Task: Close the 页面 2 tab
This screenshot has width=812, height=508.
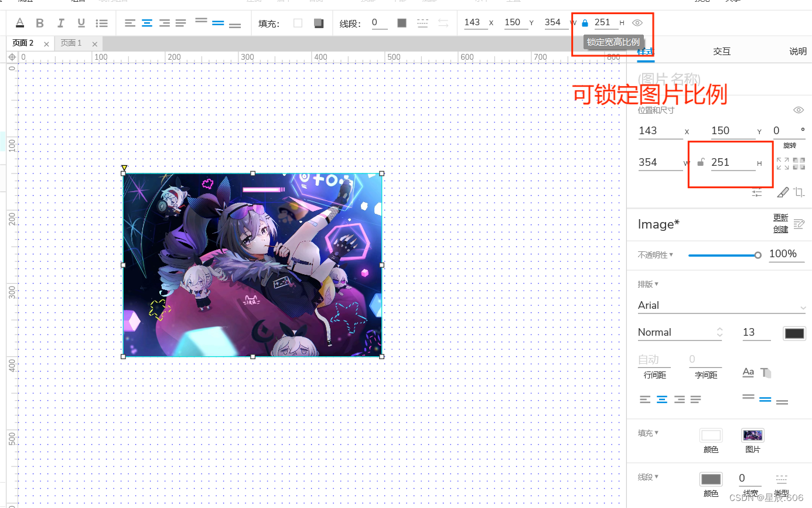Action: tap(47, 44)
